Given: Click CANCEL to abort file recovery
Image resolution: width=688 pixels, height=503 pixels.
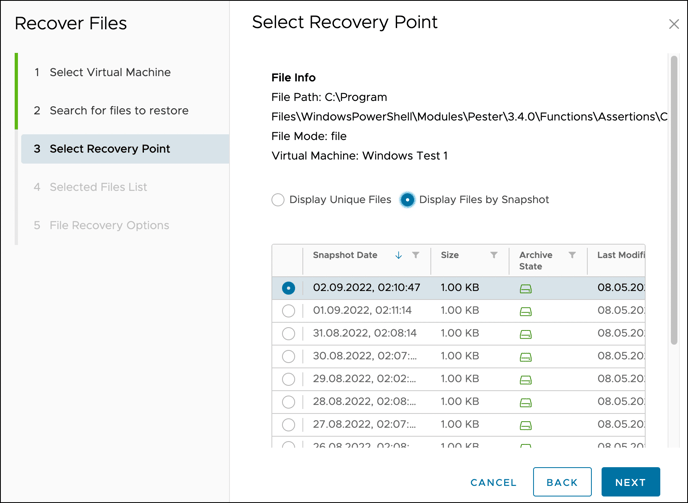Looking at the screenshot, I should click(x=493, y=482).
